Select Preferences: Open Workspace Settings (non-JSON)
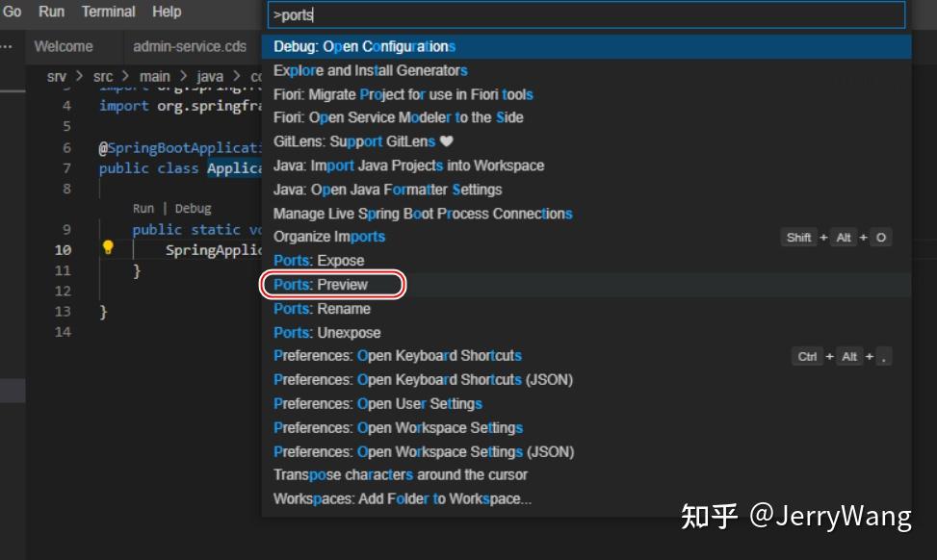The width and height of the screenshot is (937, 560). coord(586,427)
